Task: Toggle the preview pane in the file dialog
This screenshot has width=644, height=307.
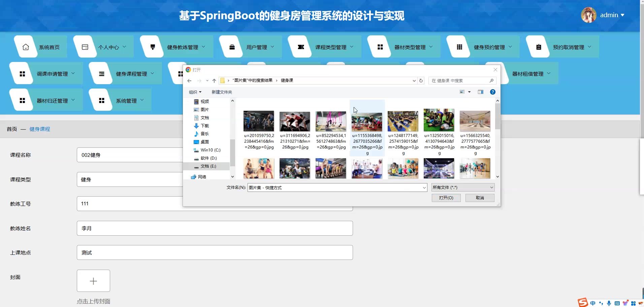Action: pyautogui.click(x=481, y=92)
